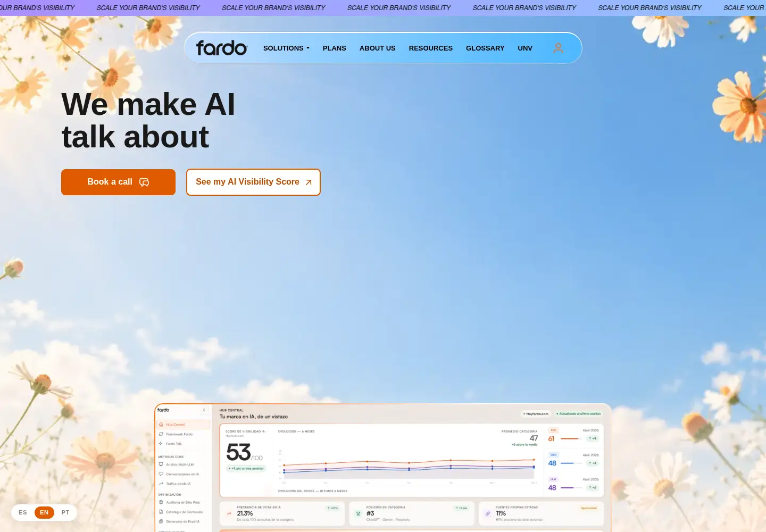Image resolution: width=766 pixels, height=532 pixels.
Task: Click the purple LLM score 48 progress bar
Action: (x=572, y=488)
